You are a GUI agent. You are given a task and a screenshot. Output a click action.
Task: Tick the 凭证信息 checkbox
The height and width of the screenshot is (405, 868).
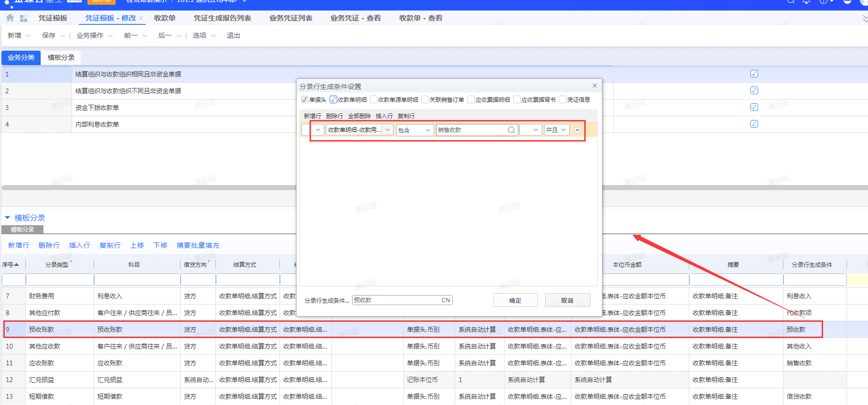(x=563, y=99)
